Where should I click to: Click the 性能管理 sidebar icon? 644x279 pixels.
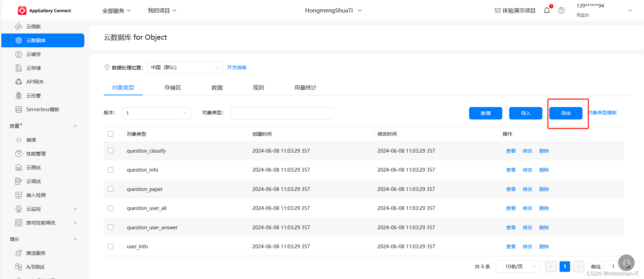click(x=19, y=154)
